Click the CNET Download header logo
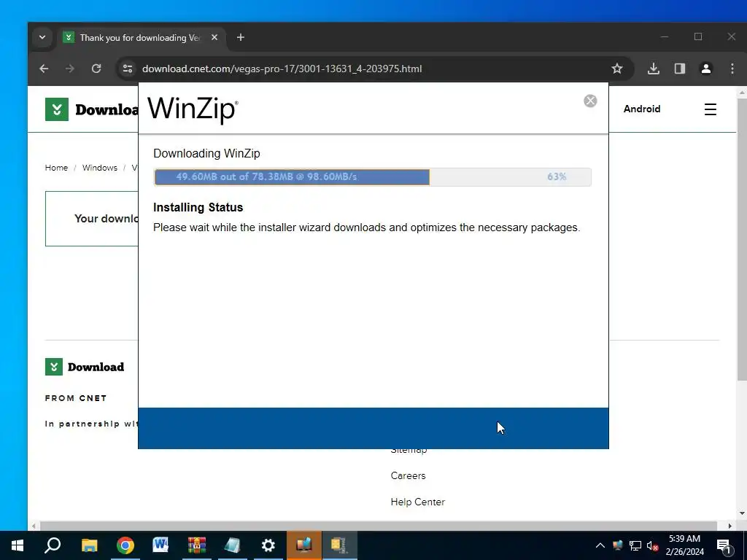This screenshot has height=560, width=747. [92, 109]
